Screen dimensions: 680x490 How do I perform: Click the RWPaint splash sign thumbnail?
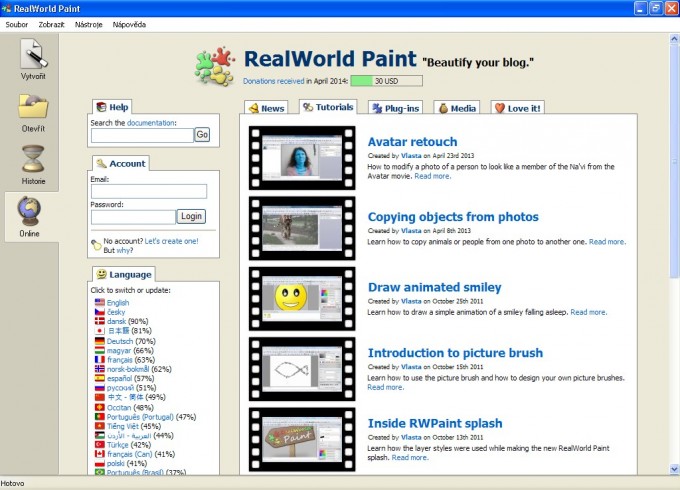(302, 439)
